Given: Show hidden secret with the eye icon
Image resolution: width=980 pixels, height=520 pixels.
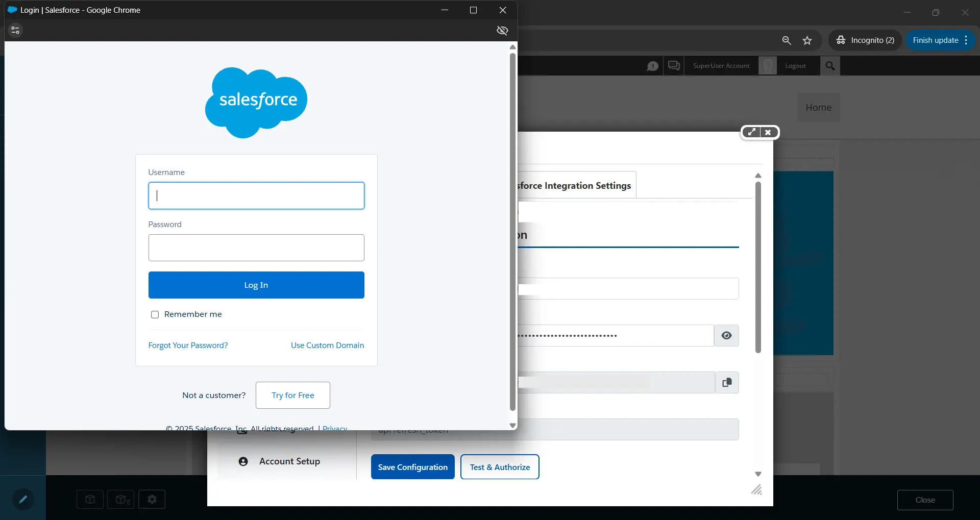Looking at the screenshot, I should (726, 335).
